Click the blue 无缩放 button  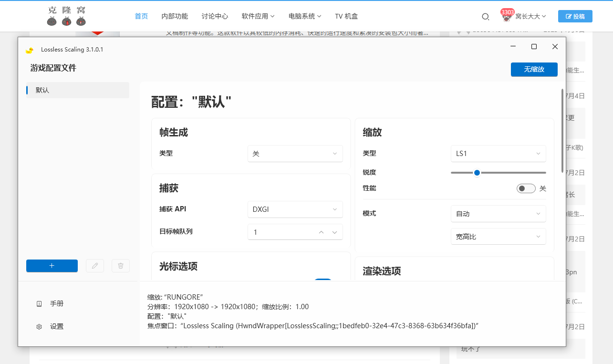click(x=534, y=69)
